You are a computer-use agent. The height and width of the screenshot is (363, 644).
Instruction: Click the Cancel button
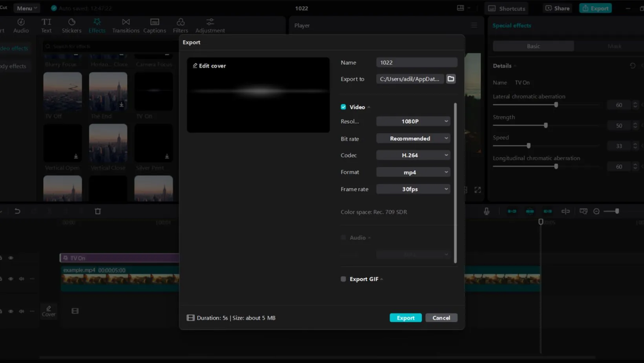(441, 318)
